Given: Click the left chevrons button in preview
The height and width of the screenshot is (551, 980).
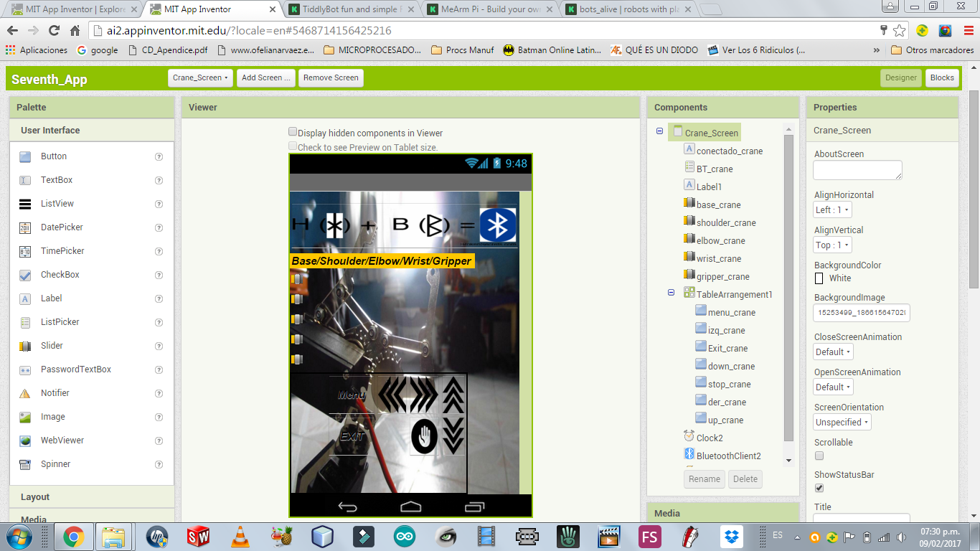Looking at the screenshot, I should (x=392, y=394).
